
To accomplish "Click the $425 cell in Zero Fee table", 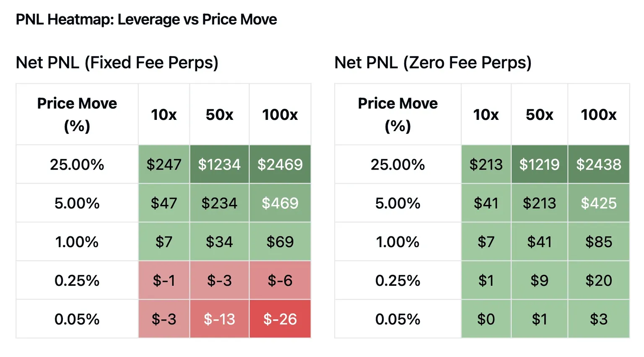I will click(x=599, y=203).
